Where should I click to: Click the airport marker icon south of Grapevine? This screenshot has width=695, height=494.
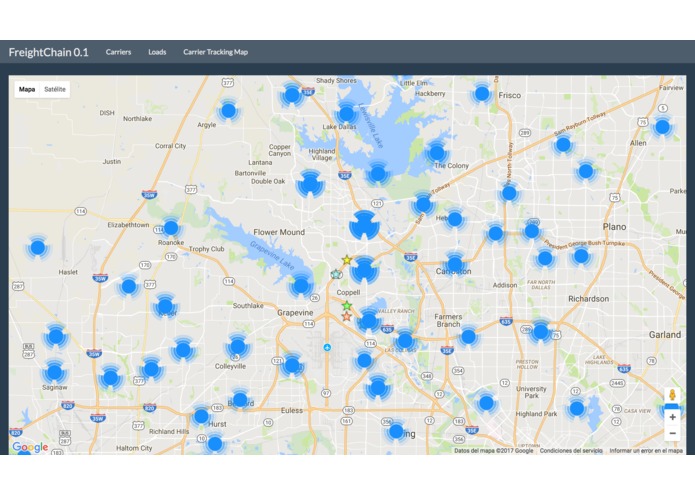point(327,347)
